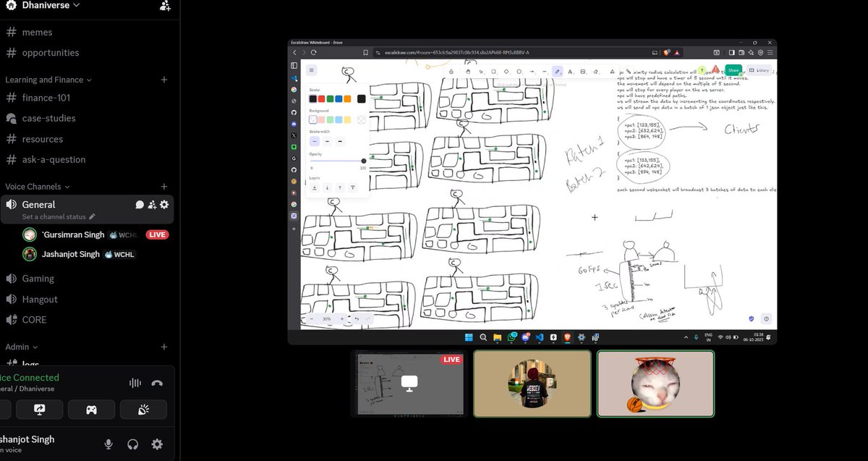Open the Excalidraw Library panel
Screen dimensions: 868x461
click(759, 70)
